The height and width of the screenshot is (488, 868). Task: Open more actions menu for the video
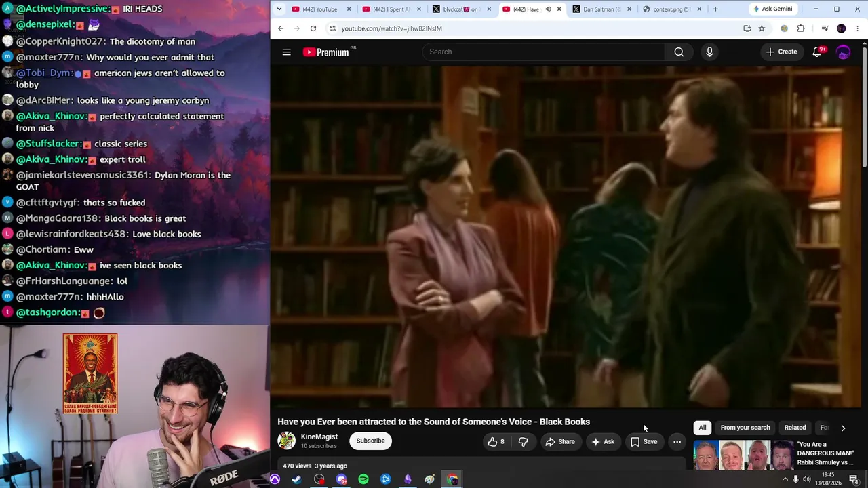[677, 442]
